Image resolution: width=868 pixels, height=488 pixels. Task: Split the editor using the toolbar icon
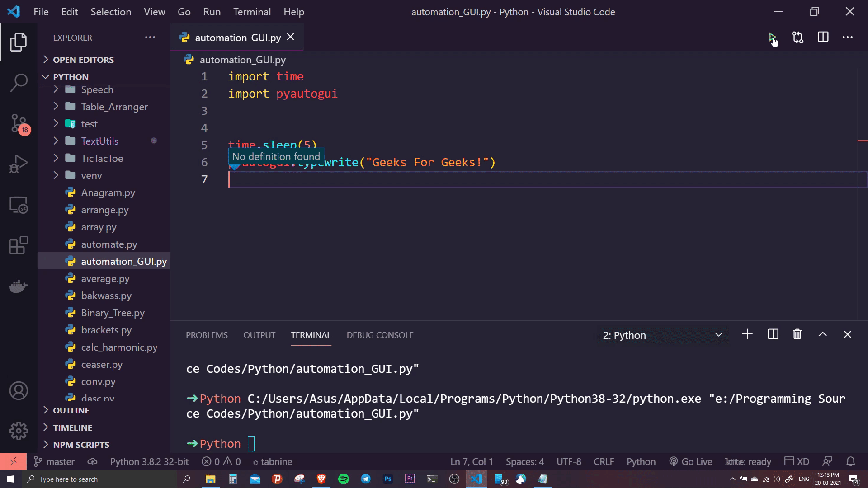click(823, 38)
